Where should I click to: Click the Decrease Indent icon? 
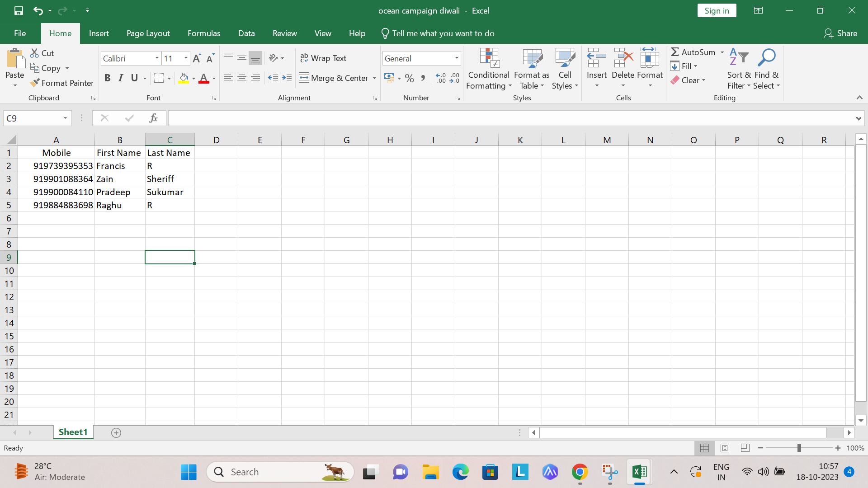pos(273,78)
